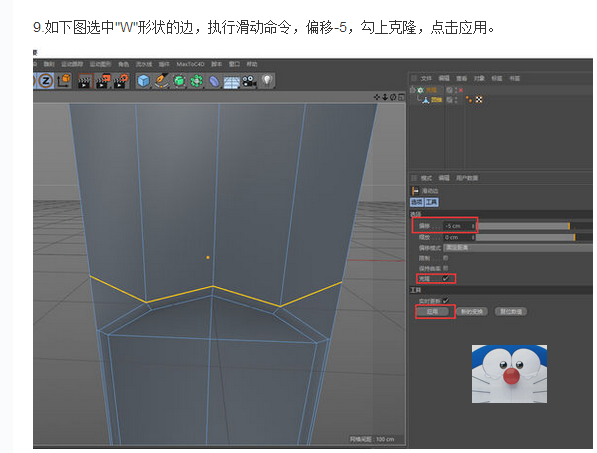Open the Render Settings gear clapperboard icon
This screenshot has width=597, height=453.
point(121,81)
